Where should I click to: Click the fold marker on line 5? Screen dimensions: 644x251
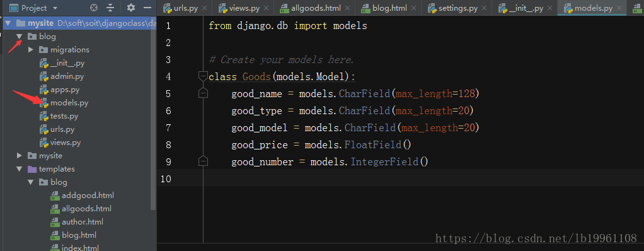point(203,93)
